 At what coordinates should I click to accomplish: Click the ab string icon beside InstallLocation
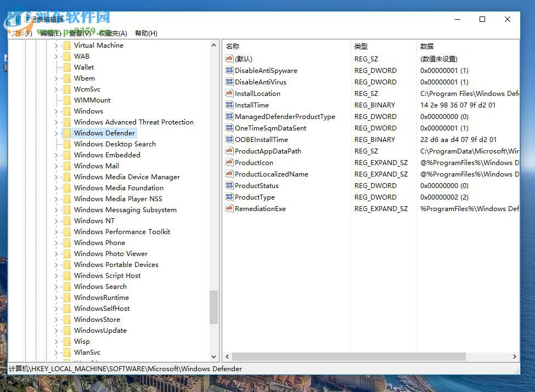click(x=229, y=93)
